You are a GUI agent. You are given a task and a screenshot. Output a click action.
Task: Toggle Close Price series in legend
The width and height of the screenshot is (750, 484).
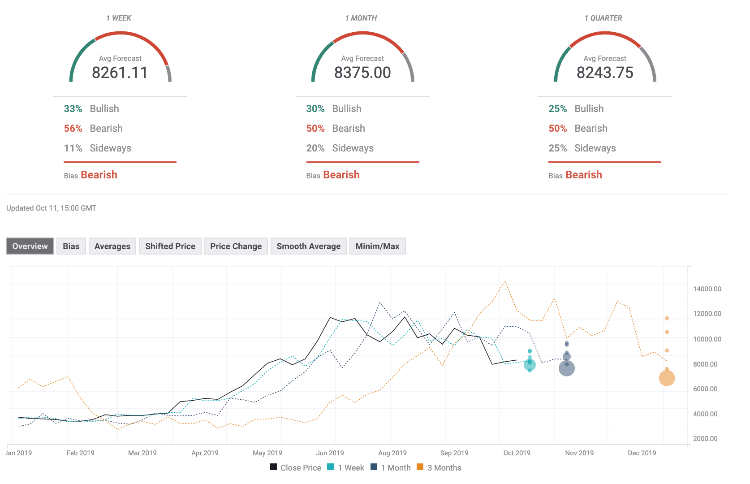[x=298, y=467]
